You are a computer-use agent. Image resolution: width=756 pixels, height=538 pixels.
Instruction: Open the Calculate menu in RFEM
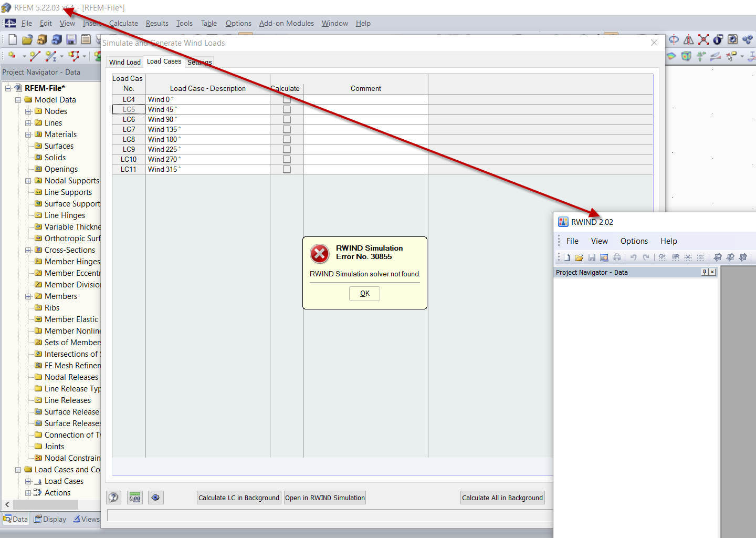tap(123, 23)
